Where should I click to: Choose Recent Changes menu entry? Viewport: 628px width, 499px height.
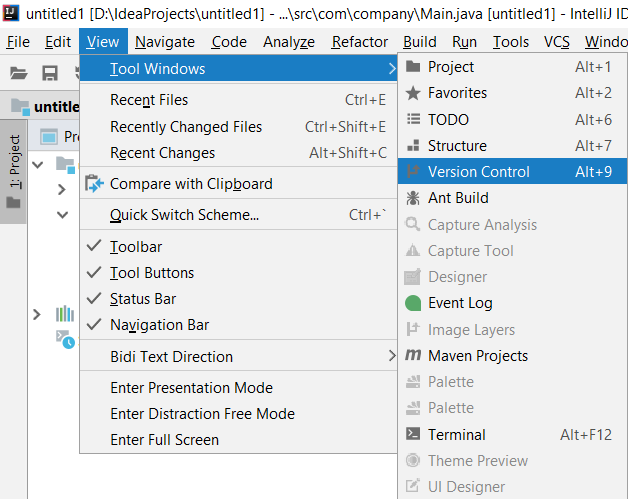[238, 153]
